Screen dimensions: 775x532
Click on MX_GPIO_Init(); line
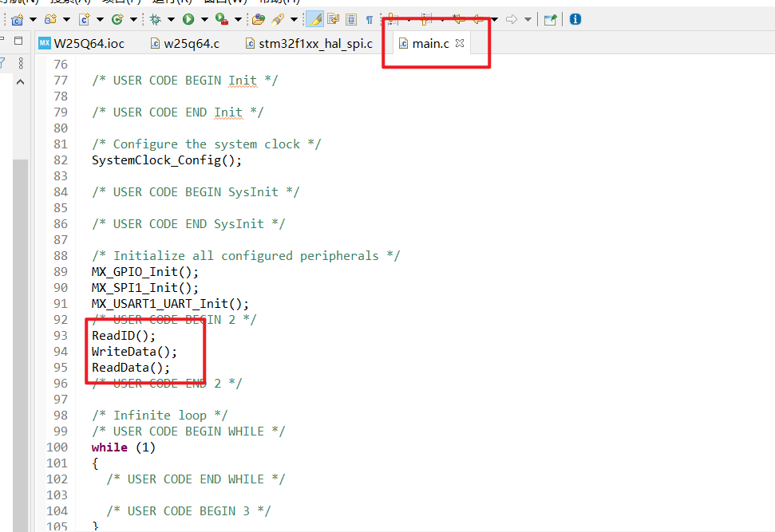click(x=144, y=272)
